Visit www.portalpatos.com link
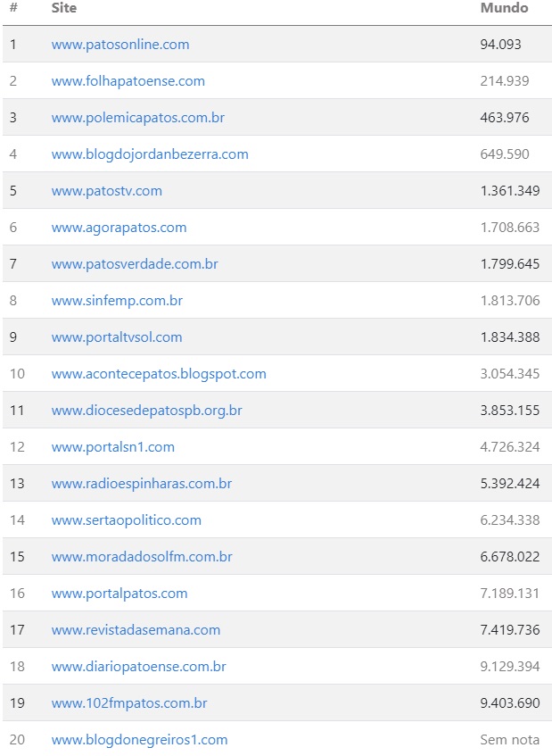The image size is (552, 756). click(x=119, y=593)
